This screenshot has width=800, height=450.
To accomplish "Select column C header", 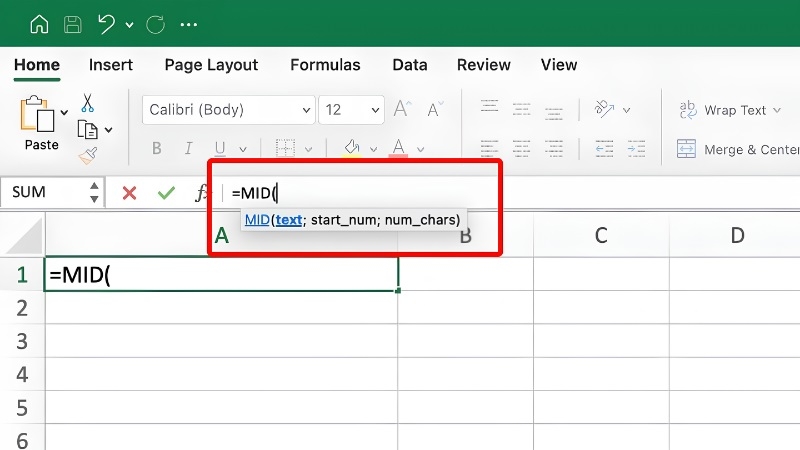I will pos(601,235).
